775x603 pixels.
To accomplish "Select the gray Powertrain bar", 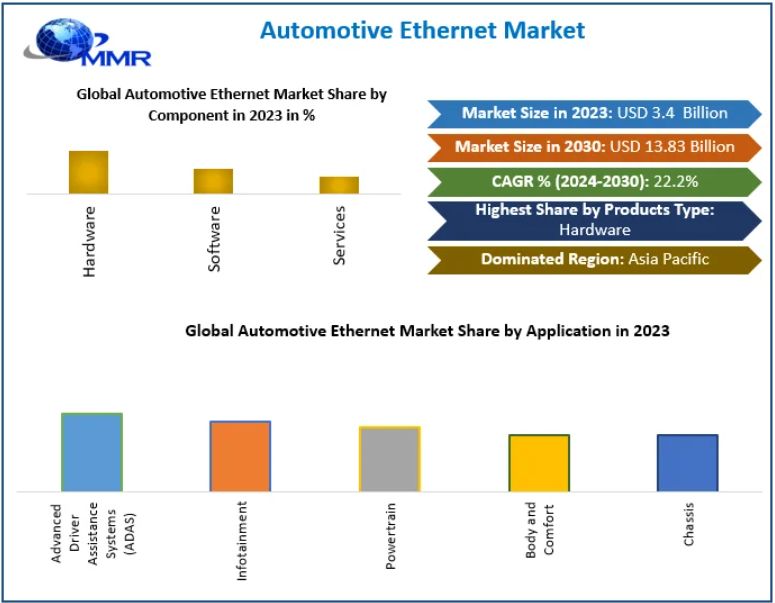I will (x=390, y=459).
